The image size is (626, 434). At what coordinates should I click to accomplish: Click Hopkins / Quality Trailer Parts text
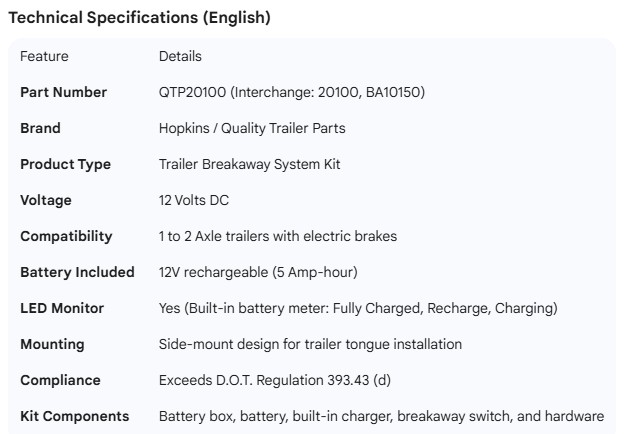click(252, 128)
